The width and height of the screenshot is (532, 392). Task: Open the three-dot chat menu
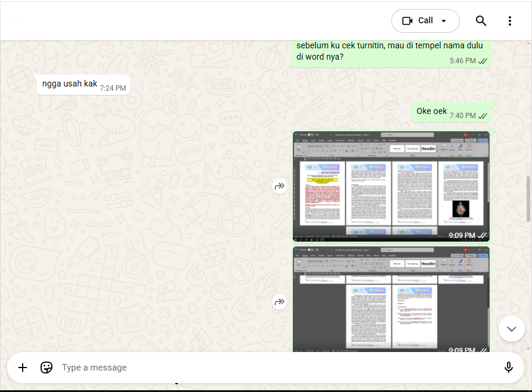point(509,21)
